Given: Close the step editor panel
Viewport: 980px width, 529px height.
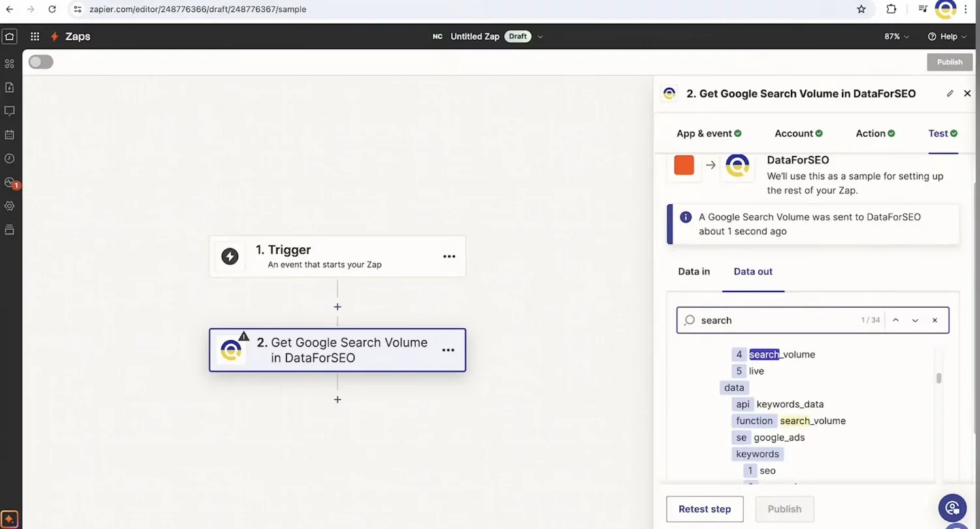Looking at the screenshot, I should (968, 93).
